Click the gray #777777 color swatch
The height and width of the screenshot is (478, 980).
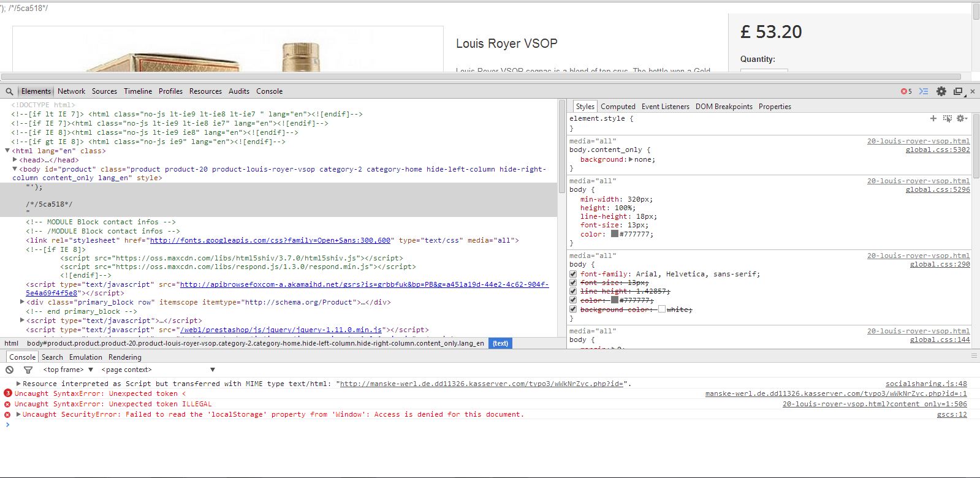click(x=614, y=234)
